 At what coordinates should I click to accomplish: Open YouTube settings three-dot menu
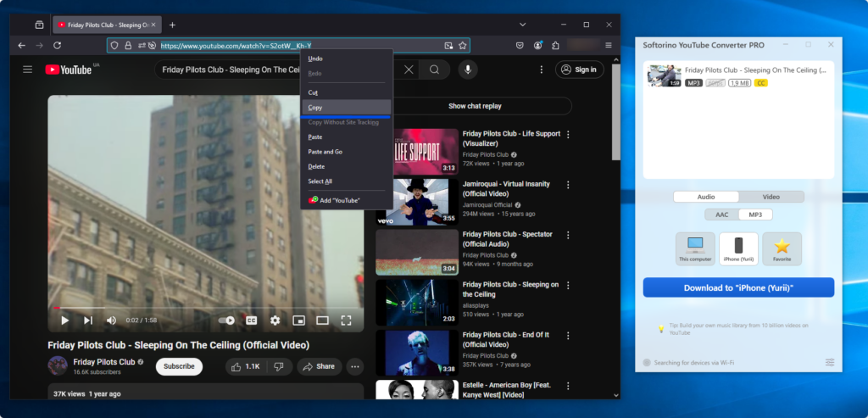pos(542,70)
